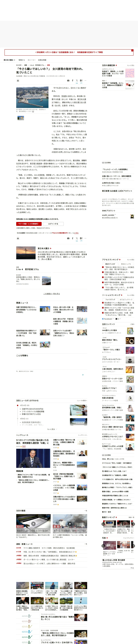Enlarge photo icon under 女川原発 caption

pyautogui.click(x=33, y=112)
